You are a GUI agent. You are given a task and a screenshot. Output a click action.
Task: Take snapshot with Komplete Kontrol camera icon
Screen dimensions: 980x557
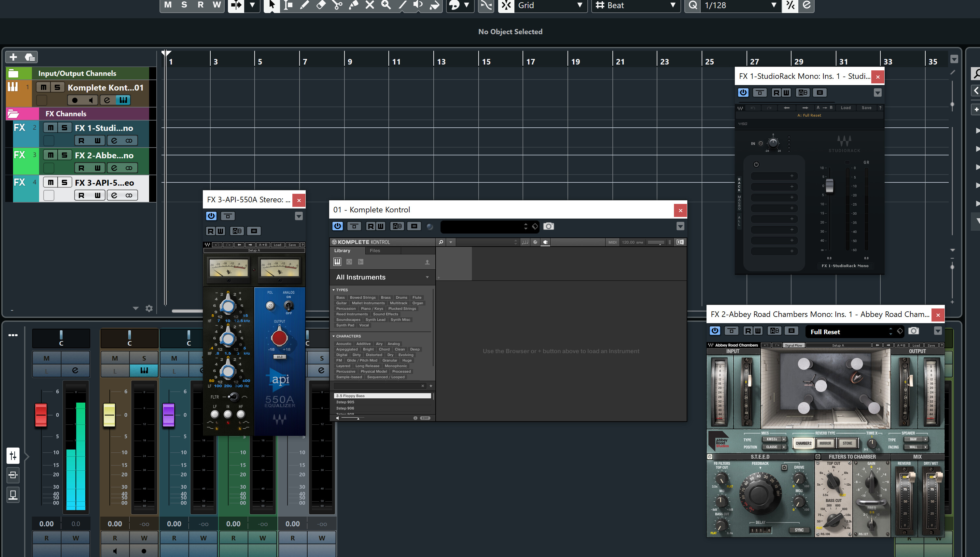(548, 226)
